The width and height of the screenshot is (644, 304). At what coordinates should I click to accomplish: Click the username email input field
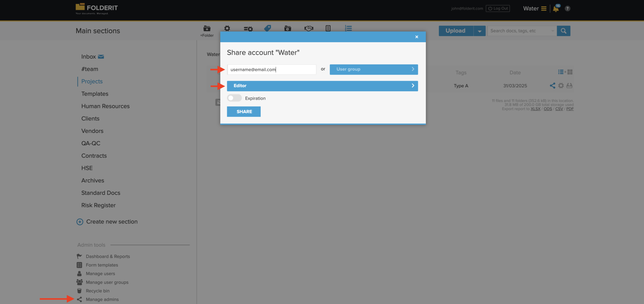[271, 69]
